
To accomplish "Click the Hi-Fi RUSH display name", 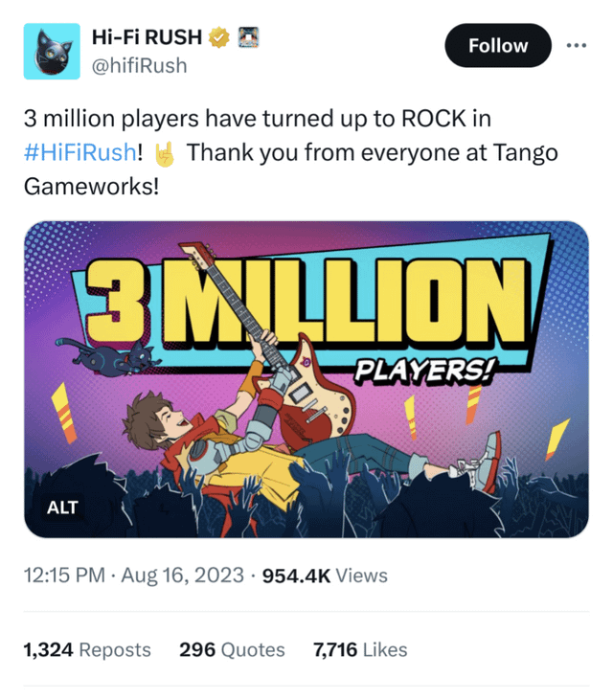I will (147, 37).
